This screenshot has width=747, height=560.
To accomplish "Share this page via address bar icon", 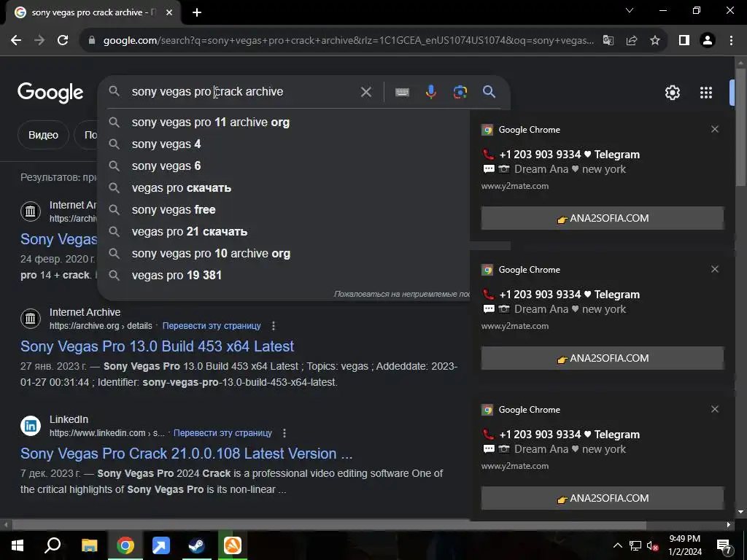I will point(632,41).
